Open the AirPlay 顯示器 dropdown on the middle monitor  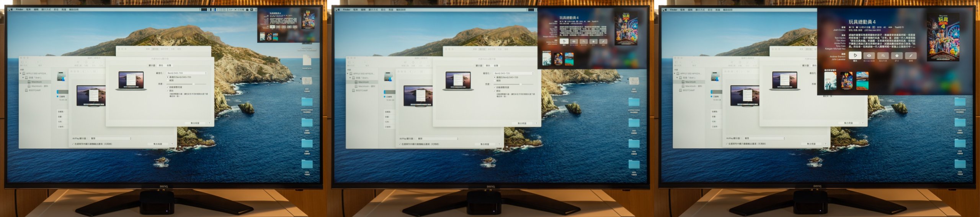click(x=438, y=139)
